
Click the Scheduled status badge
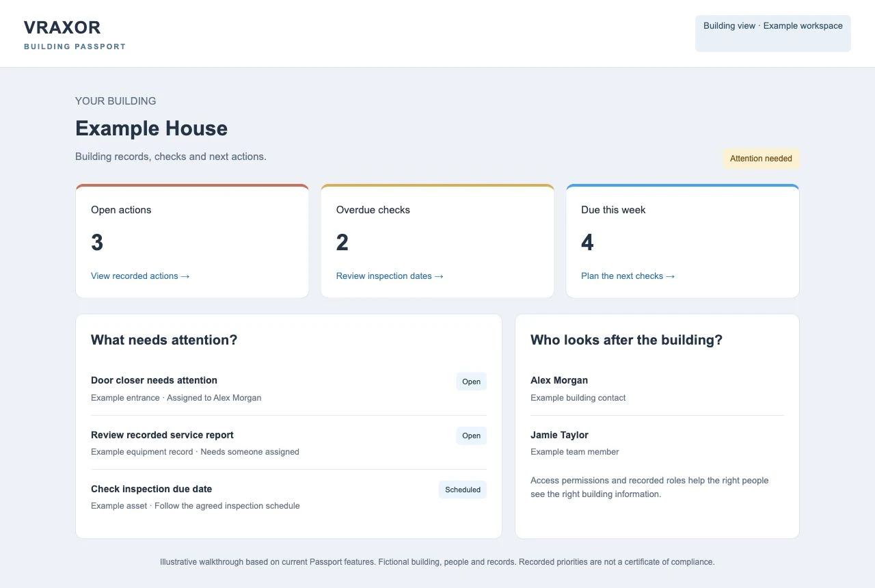point(463,490)
